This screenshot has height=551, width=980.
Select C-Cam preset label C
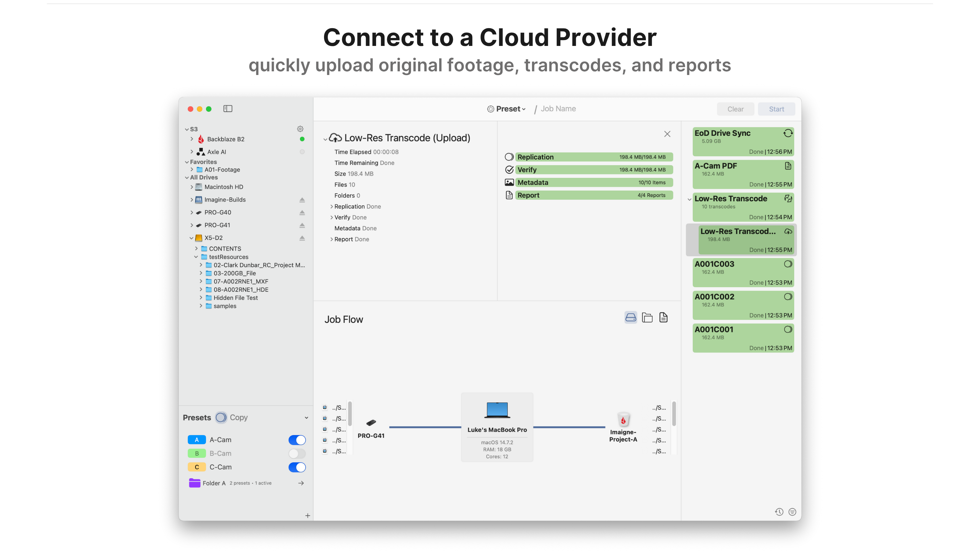197,467
